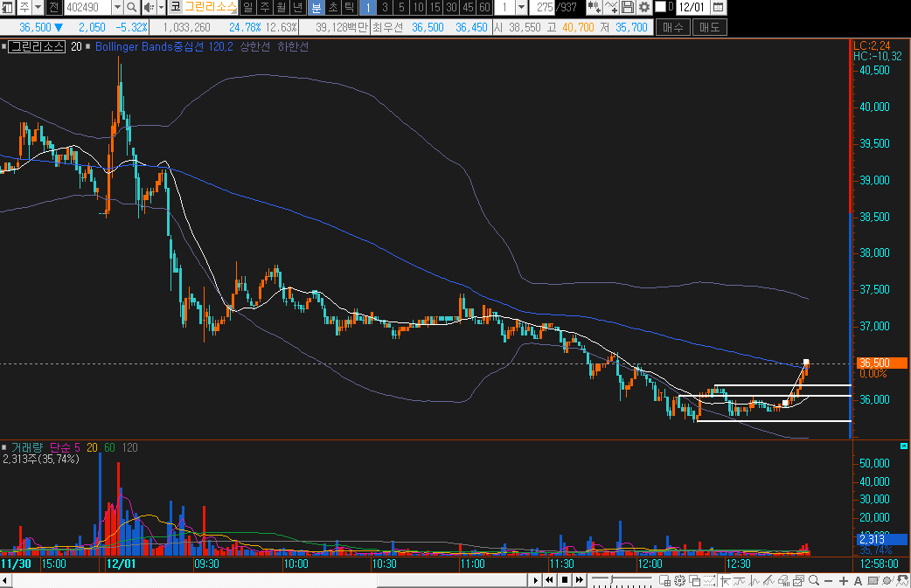Toggle the 45-minute interval button
The width and height of the screenshot is (911, 588).
[x=469, y=7]
